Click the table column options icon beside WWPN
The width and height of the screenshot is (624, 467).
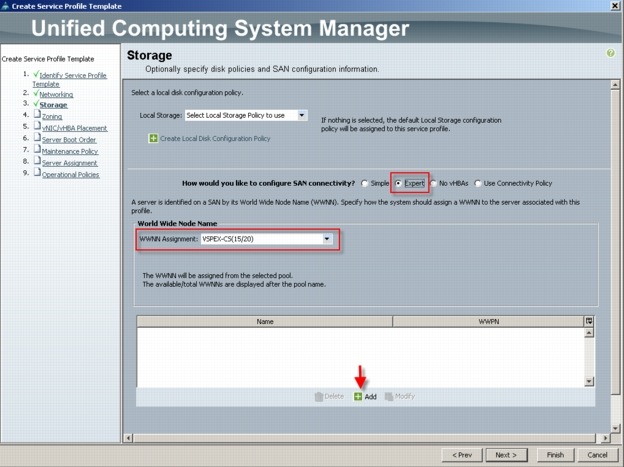pos(589,321)
